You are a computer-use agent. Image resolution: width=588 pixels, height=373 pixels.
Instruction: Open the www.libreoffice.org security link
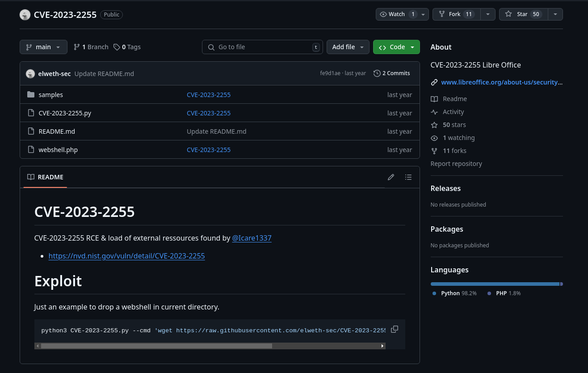point(502,82)
